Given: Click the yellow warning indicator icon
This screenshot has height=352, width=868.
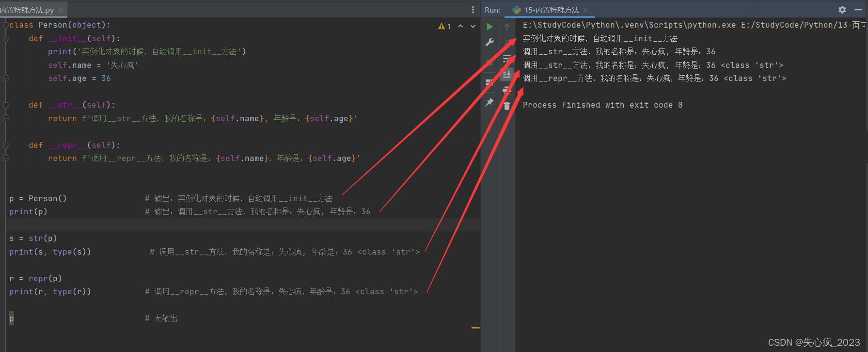Looking at the screenshot, I should coord(442,26).
